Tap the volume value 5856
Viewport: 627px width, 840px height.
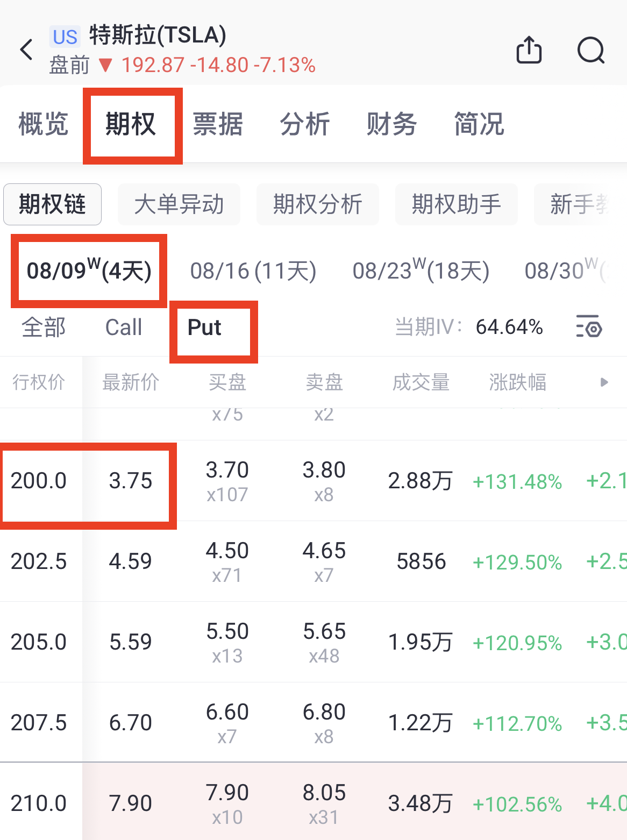[422, 561]
